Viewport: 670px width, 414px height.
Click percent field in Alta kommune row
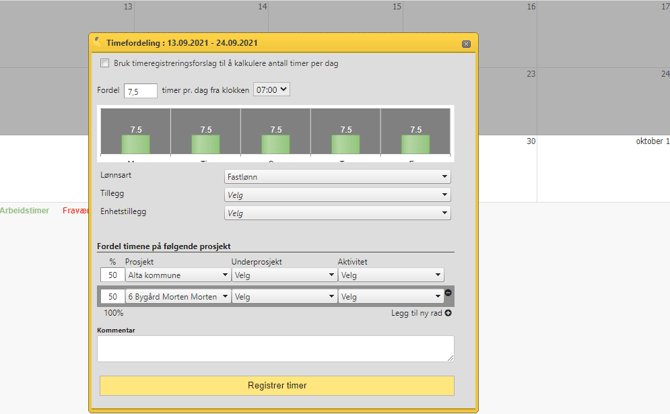tap(112, 275)
